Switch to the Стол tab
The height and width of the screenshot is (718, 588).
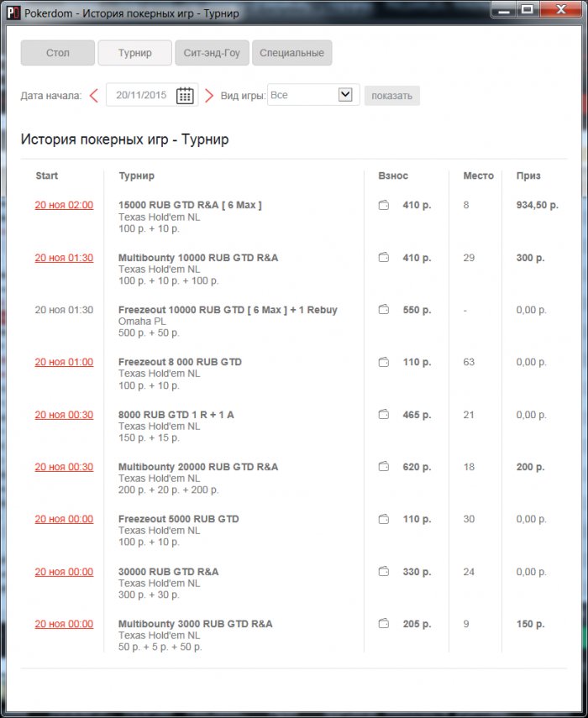(x=58, y=53)
